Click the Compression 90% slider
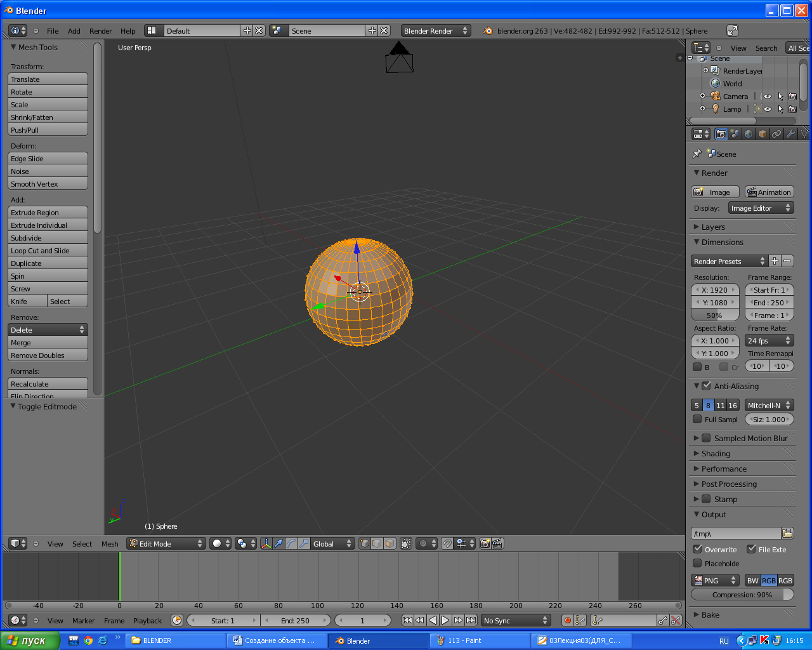The width and height of the screenshot is (812, 650). (742, 595)
